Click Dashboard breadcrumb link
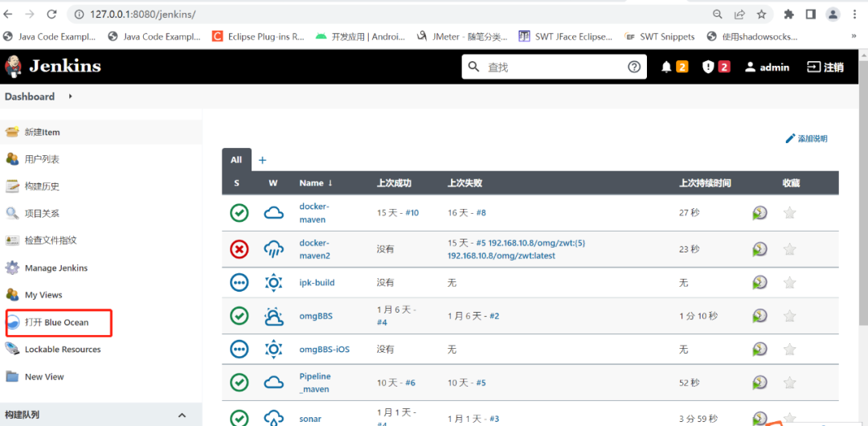The height and width of the screenshot is (426, 868). 30,96
